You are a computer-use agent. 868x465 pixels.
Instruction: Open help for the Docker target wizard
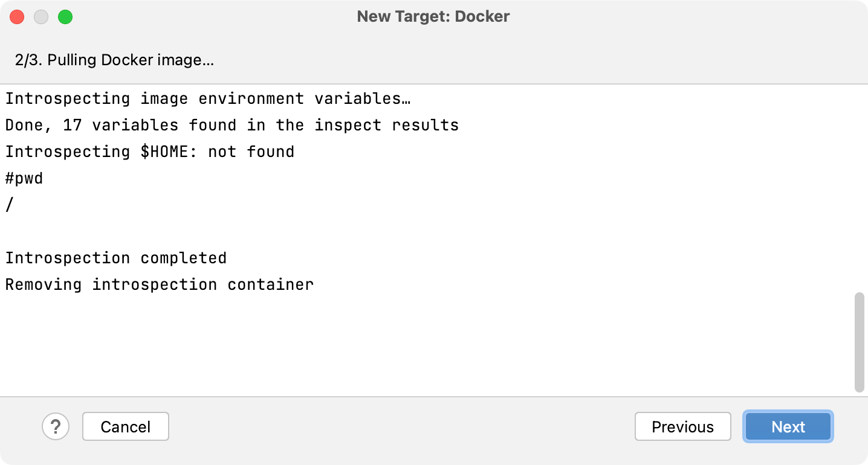[x=56, y=426]
